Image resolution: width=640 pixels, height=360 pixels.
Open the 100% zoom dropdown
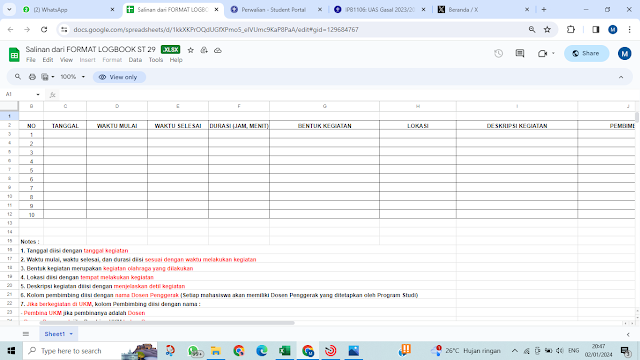[73, 77]
